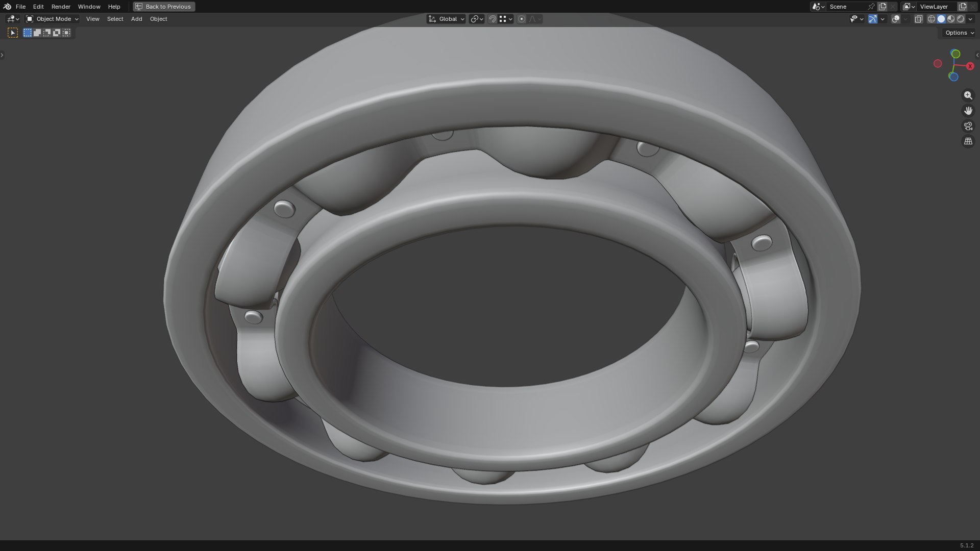Image resolution: width=980 pixels, height=551 pixels.
Task: Open the viewport Select menu
Action: coord(115,19)
